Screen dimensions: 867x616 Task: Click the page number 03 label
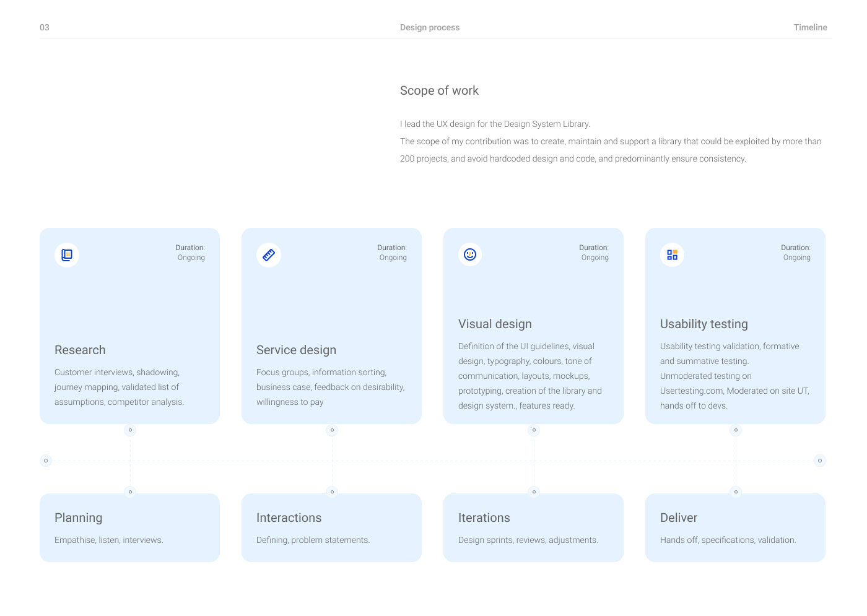pyautogui.click(x=45, y=27)
